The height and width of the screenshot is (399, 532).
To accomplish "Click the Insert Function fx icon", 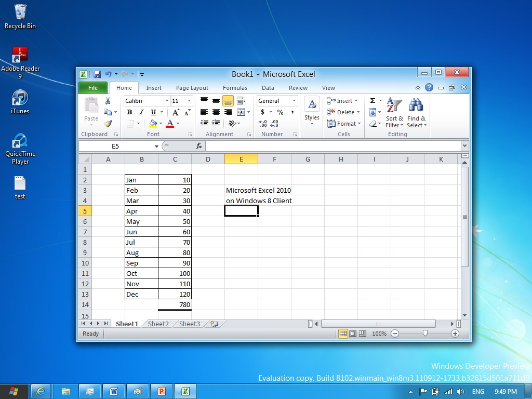I will point(199,146).
